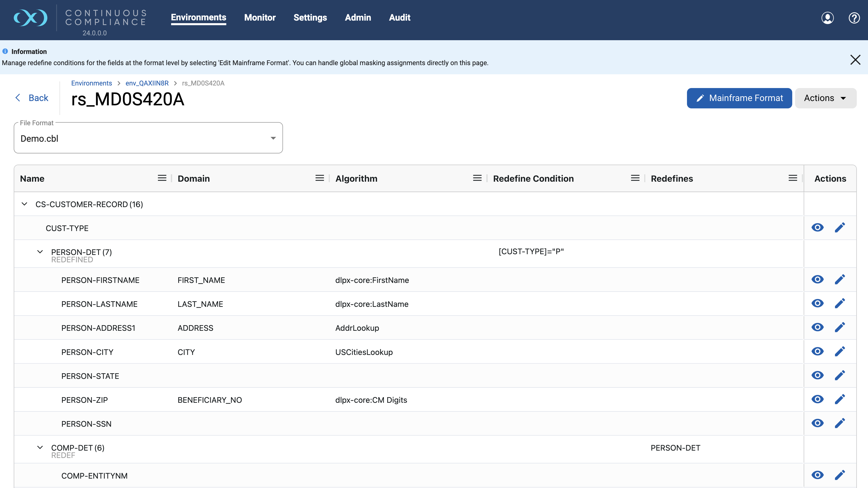Open the Actions dropdown button
This screenshot has height=488, width=868.
[x=825, y=98]
